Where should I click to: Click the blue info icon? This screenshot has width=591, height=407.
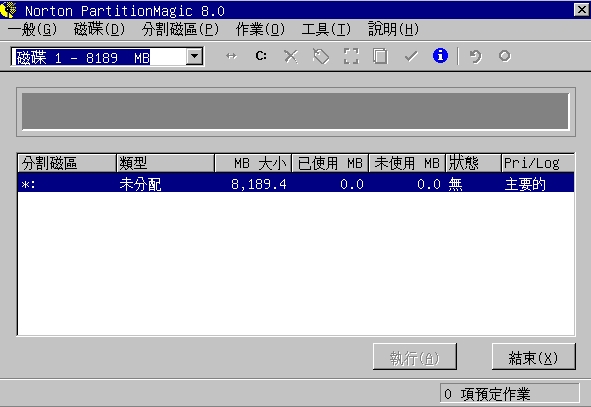tap(440, 56)
